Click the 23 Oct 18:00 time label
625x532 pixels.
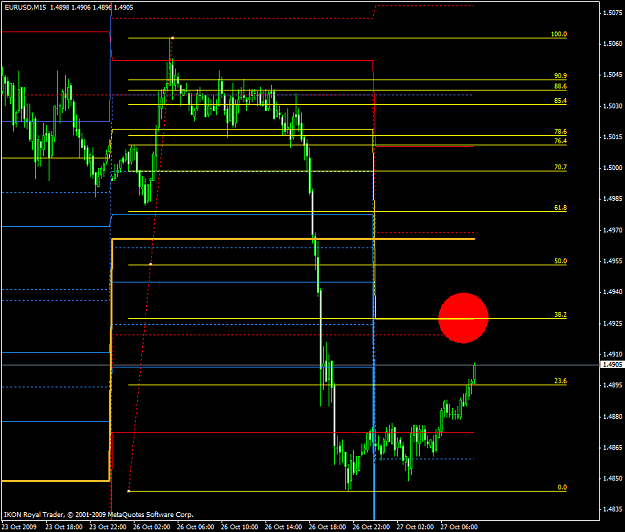tap(64, 527)
